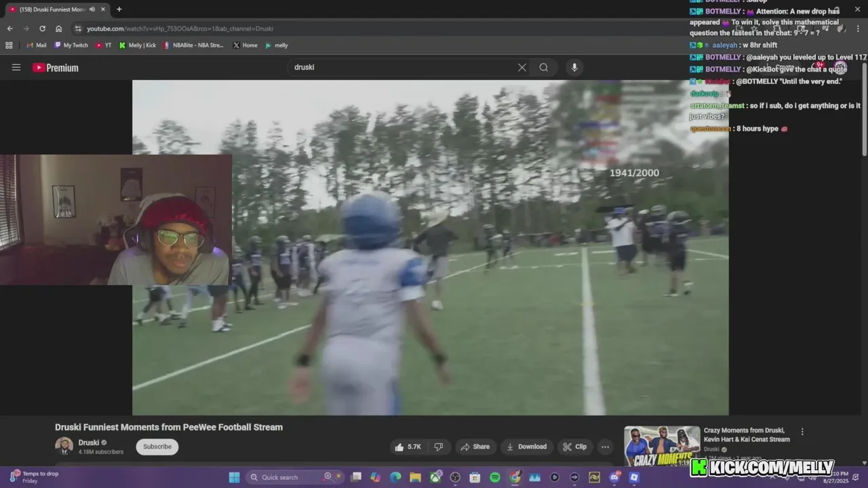Open the Windows Start menu
The height and width of the screenshot is (488, 868).
pos(234,477)
